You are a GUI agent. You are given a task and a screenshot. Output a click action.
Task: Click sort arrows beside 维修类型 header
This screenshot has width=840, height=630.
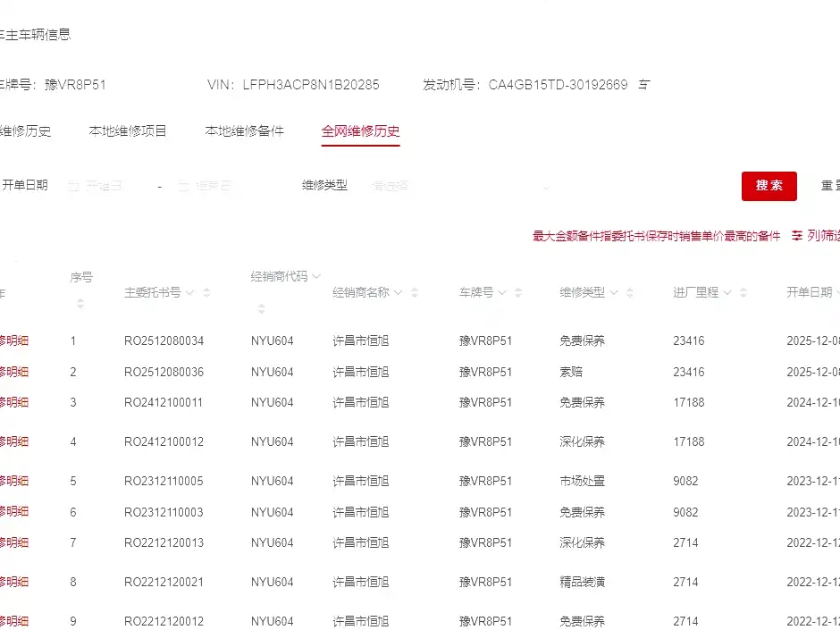tap(631, 293)
